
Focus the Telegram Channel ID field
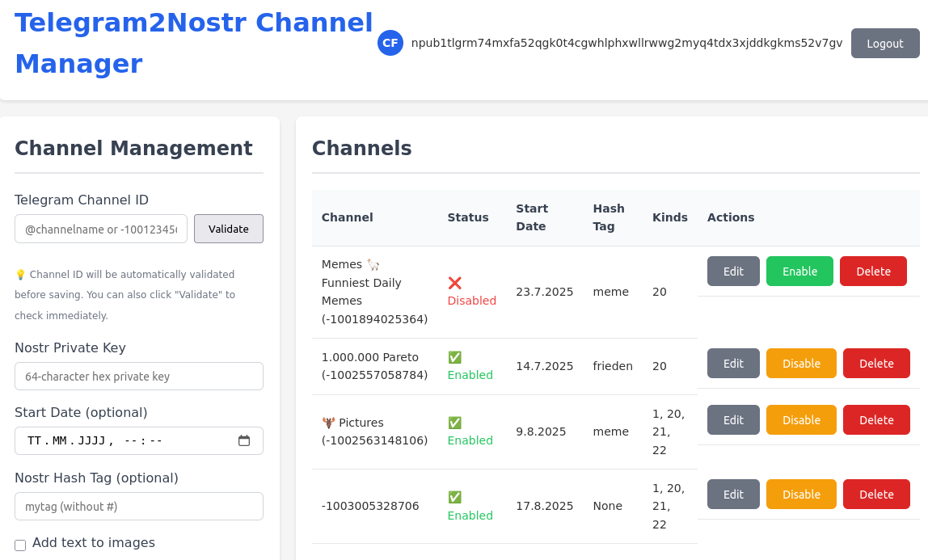click(101, 229)
